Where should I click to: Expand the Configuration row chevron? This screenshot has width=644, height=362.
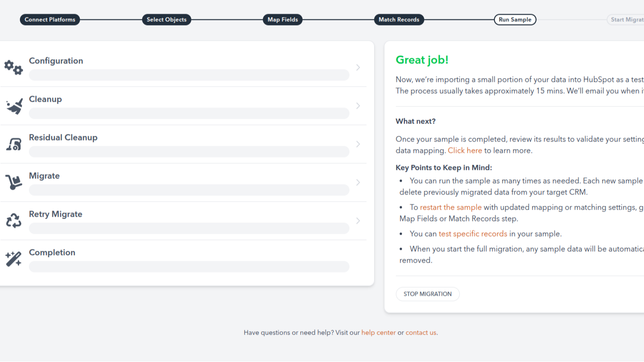(358, 68)
